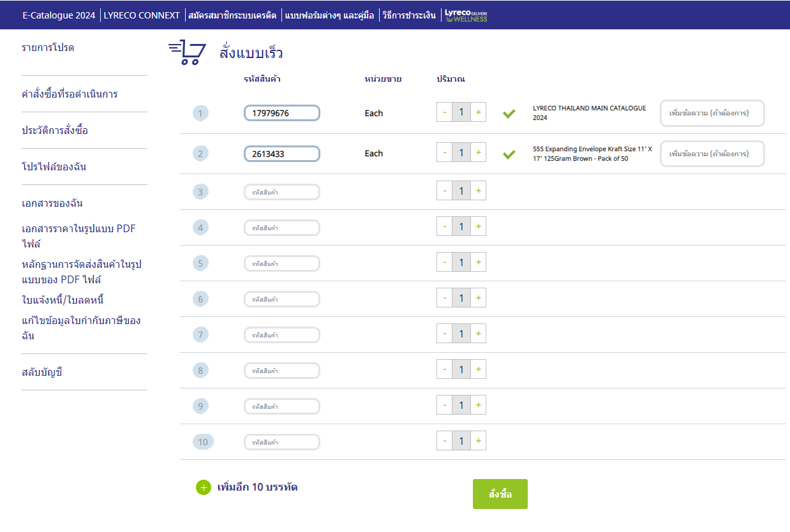
Task: Click message field for Expanding Envelope row
Action: tap(712, 154)
